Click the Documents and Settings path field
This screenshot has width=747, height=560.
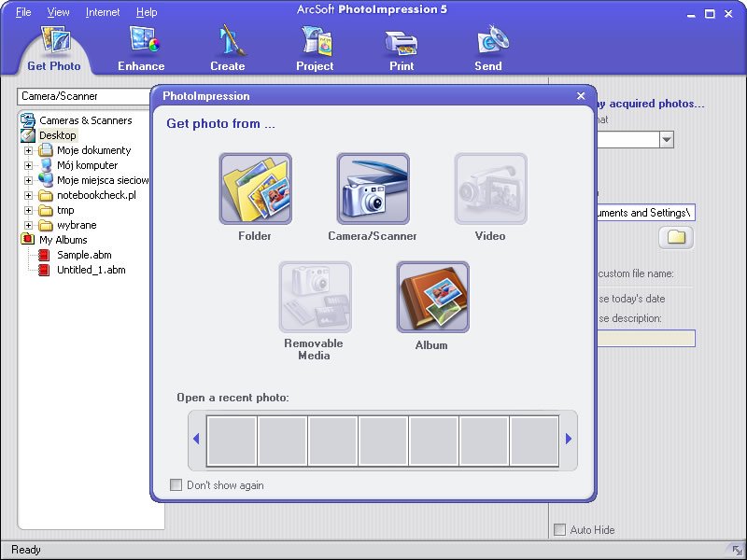coord(646,213)
